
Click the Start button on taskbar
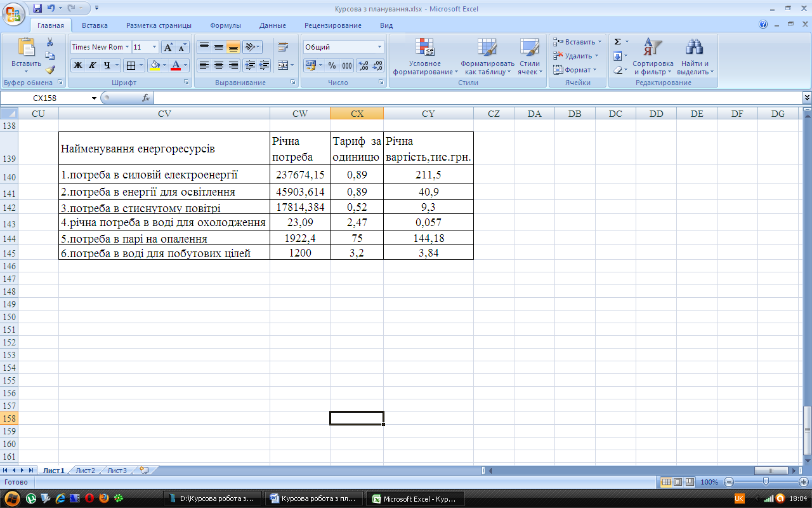click(12, 498)
